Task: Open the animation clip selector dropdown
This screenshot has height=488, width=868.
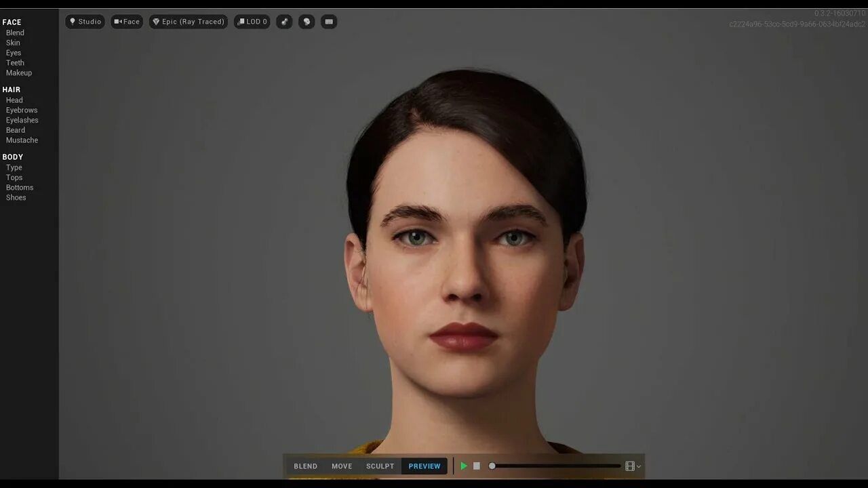Action: [x=633, y=466]
